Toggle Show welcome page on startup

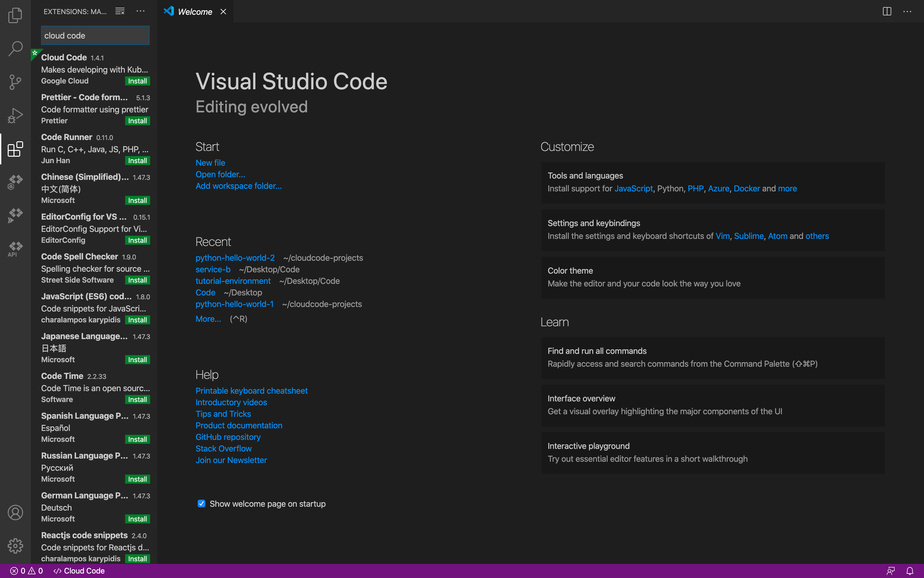tap(201, 504)
